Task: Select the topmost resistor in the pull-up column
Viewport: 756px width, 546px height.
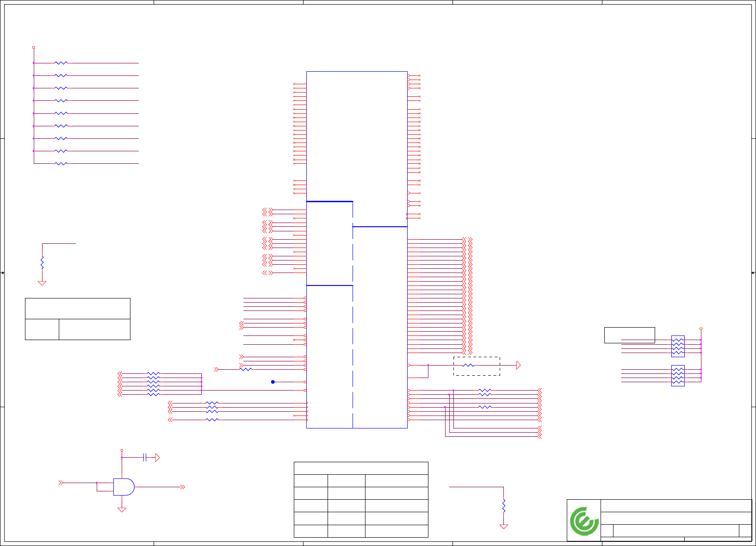Action: [61, 63]
